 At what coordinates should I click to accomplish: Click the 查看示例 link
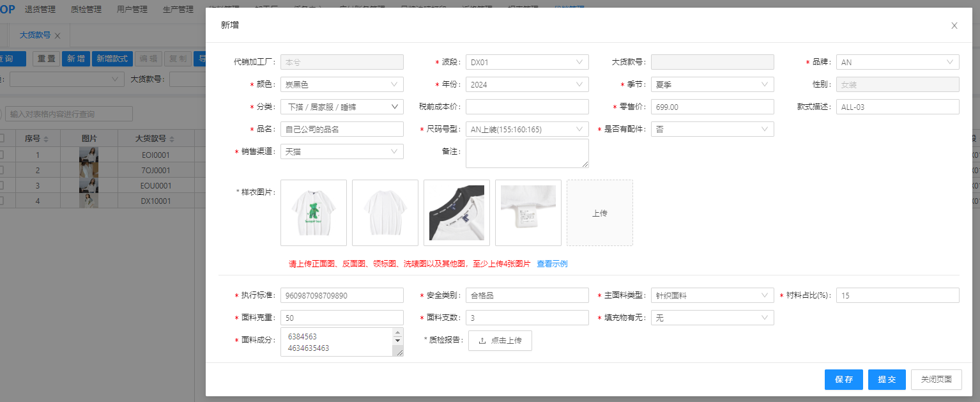tap(552, 263)
